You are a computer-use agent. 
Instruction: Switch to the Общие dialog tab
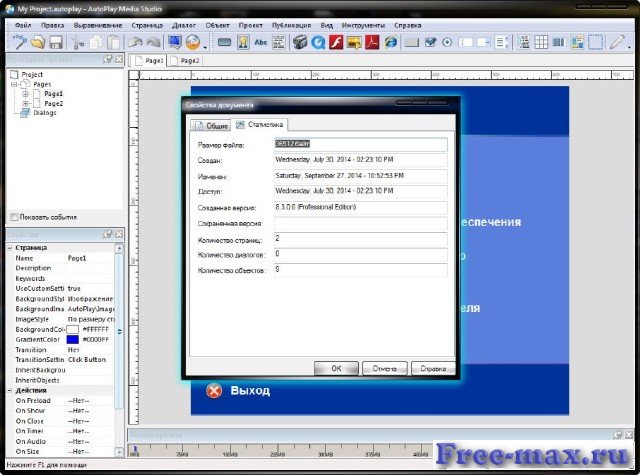(211, 126)
